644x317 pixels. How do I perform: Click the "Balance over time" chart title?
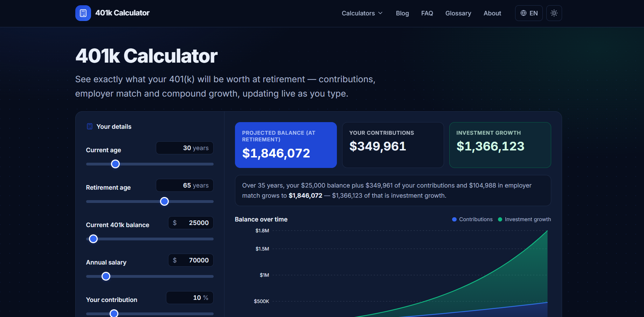coord(261,219)
